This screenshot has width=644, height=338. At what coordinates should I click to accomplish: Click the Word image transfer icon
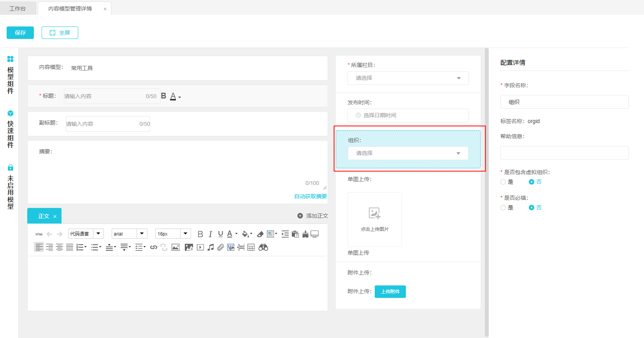(231, 247)
